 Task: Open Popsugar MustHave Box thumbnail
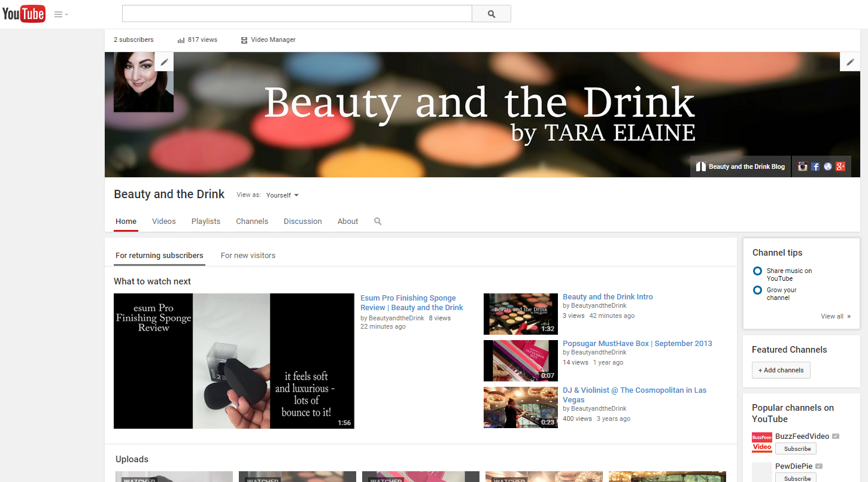click(521, 360)
